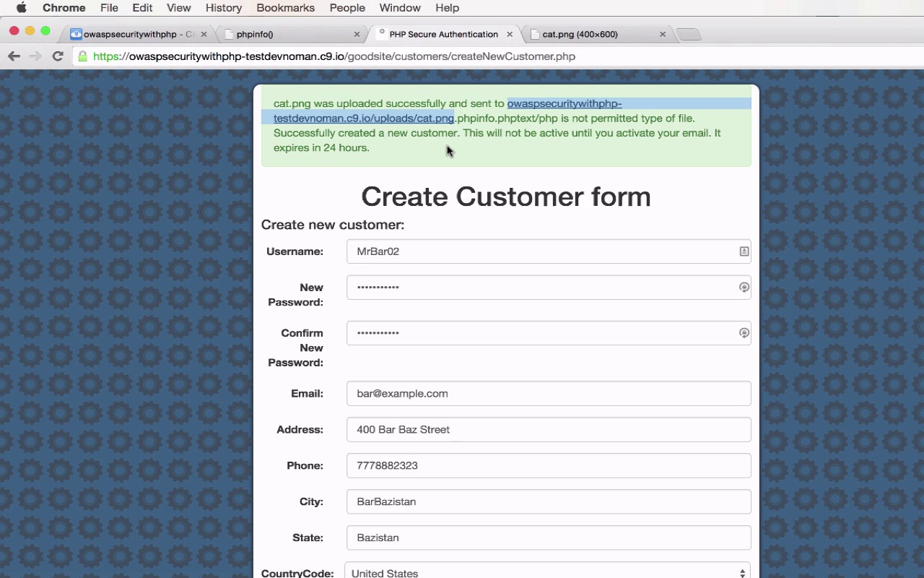
Task: Close the PHP Secure Authentication tab
Action: 510,34
